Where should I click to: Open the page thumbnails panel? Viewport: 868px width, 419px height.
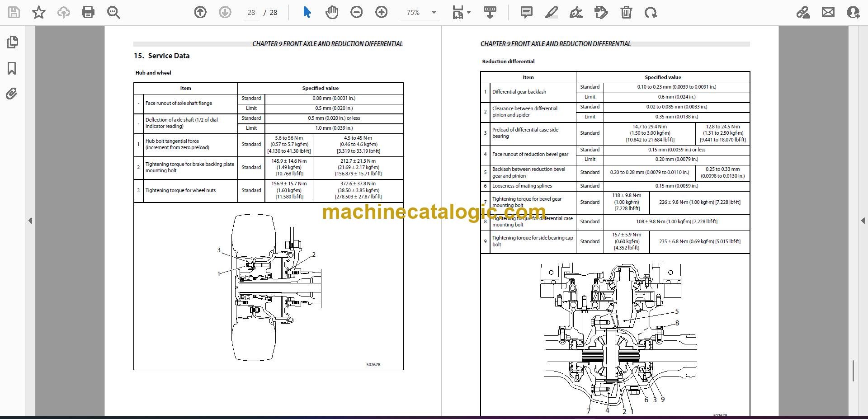(12, 42)
